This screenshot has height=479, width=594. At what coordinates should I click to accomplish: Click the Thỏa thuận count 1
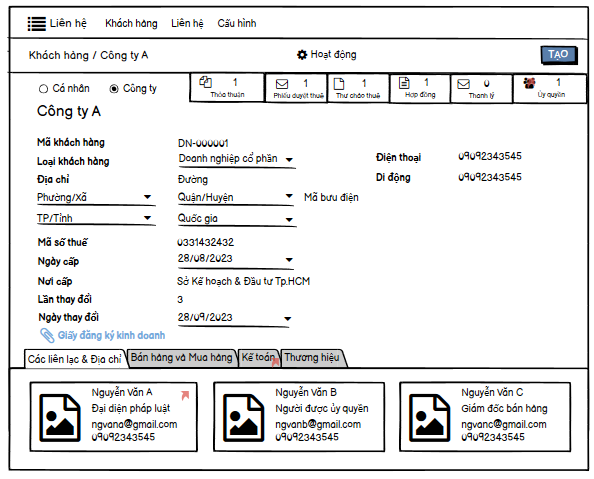235,82
